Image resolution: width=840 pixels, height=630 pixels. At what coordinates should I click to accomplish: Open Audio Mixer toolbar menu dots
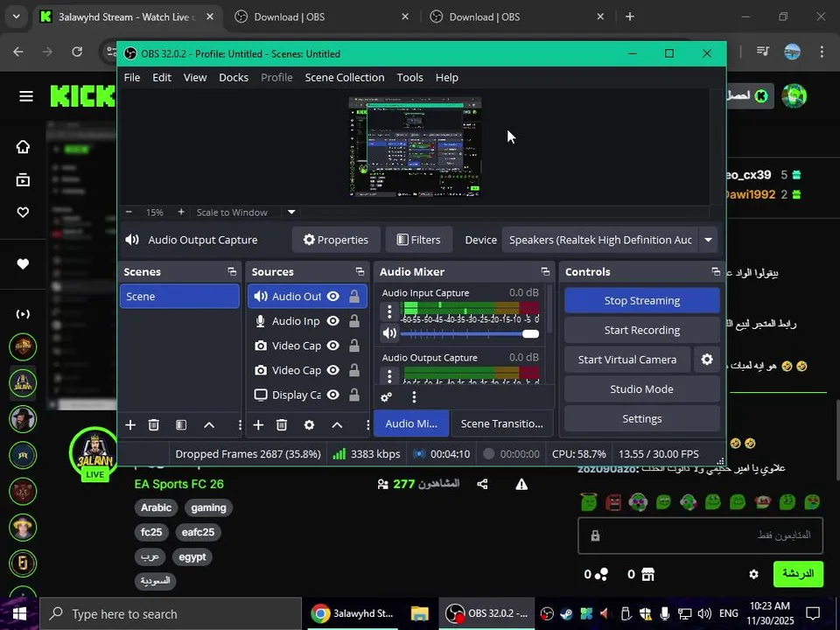pyautogui.click(x=414, y=397)
